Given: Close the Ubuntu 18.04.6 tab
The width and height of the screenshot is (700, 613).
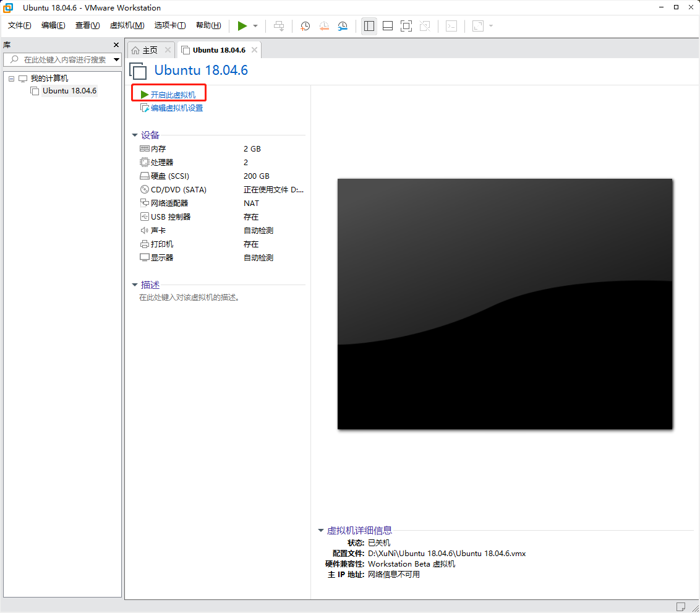Looking at the screenshot, I should tap(255, 50).
